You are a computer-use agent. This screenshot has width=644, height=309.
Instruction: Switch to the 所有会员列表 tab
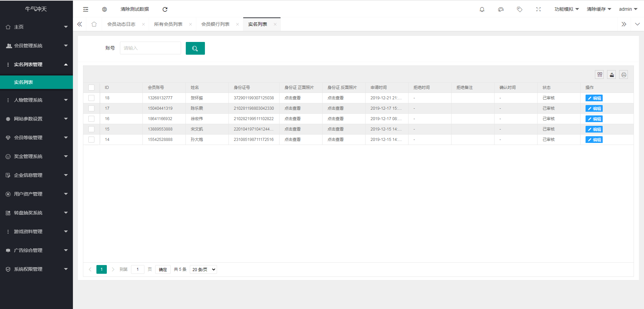[x=168, y=24]
